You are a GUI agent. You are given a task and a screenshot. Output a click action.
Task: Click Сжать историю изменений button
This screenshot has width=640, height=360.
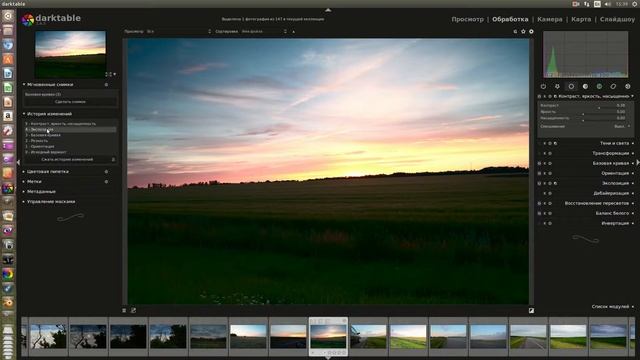67,160
